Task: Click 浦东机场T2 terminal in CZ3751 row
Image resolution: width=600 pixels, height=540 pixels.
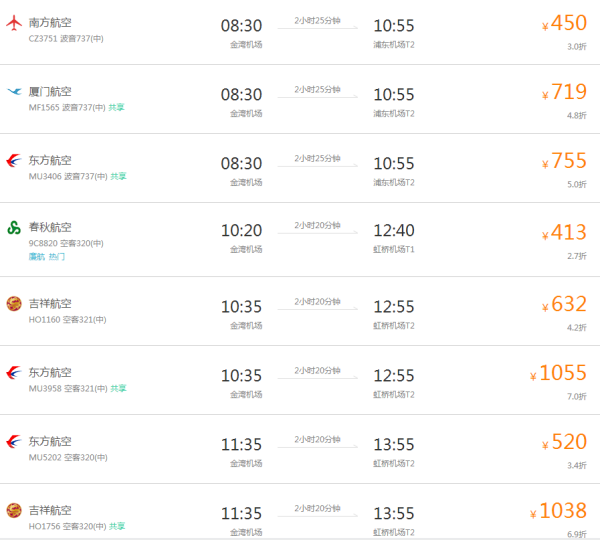Action: click(394, 45)
